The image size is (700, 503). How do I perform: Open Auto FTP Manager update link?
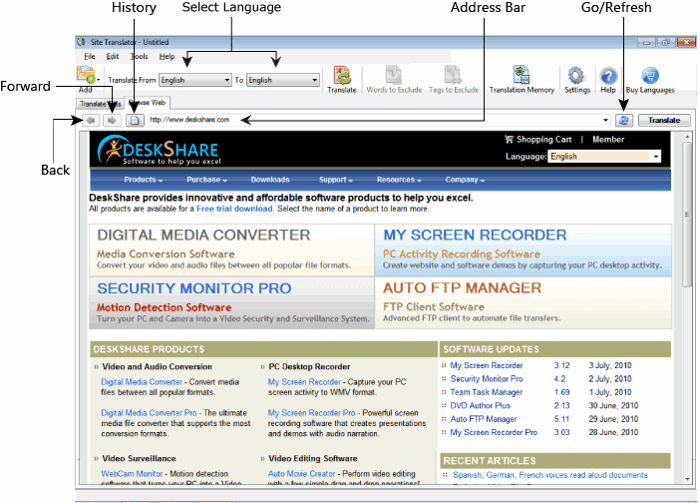pos(483,419)
